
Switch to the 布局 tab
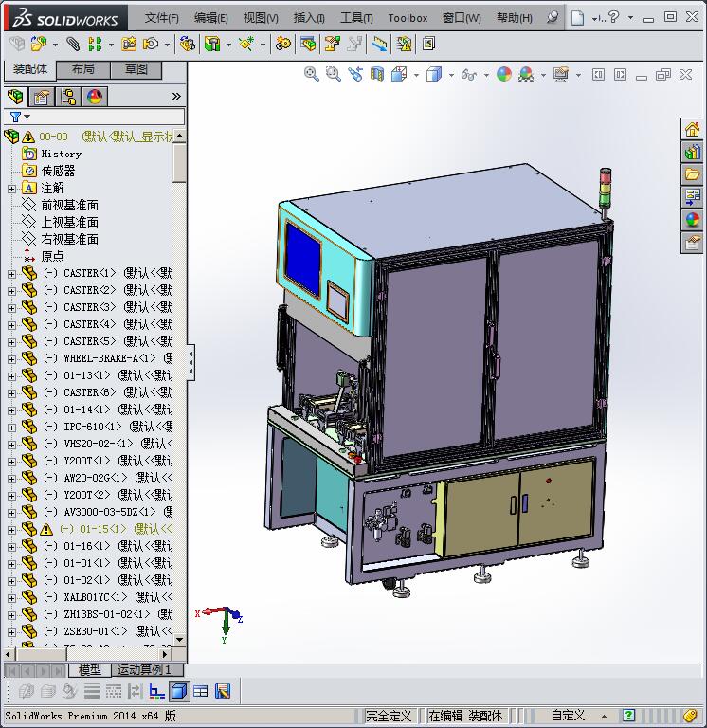coord(83,69)
